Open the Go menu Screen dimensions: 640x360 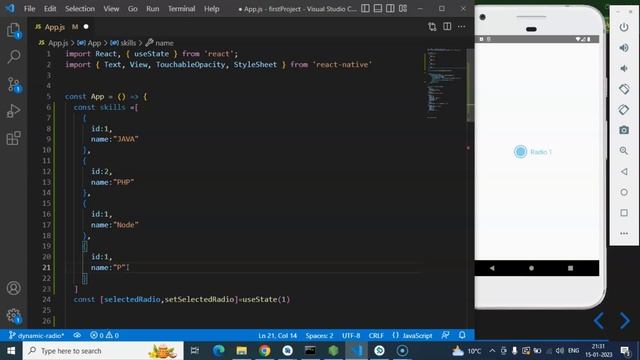click(x=133, y=9)
